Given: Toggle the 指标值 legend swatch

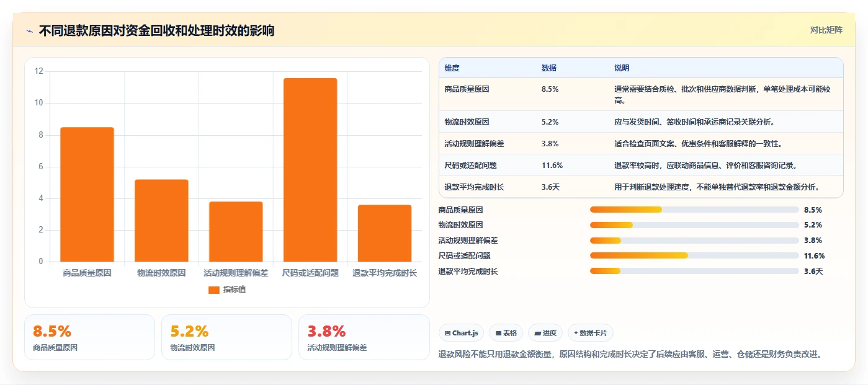Looking at the screenshot, I should click(214, 290).
